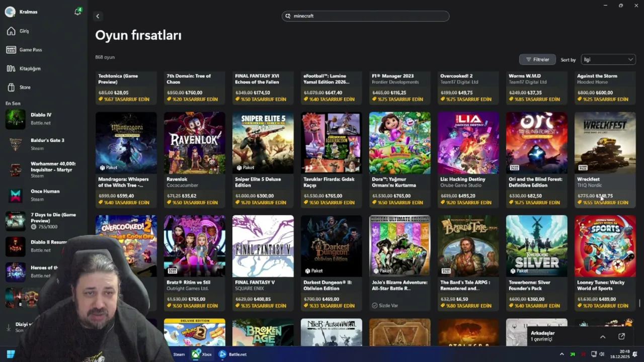The image size is (644, 362).
Task: Open Warhammer 40,000: Inquisitor - Martyr icon
Action: point(15,170)
